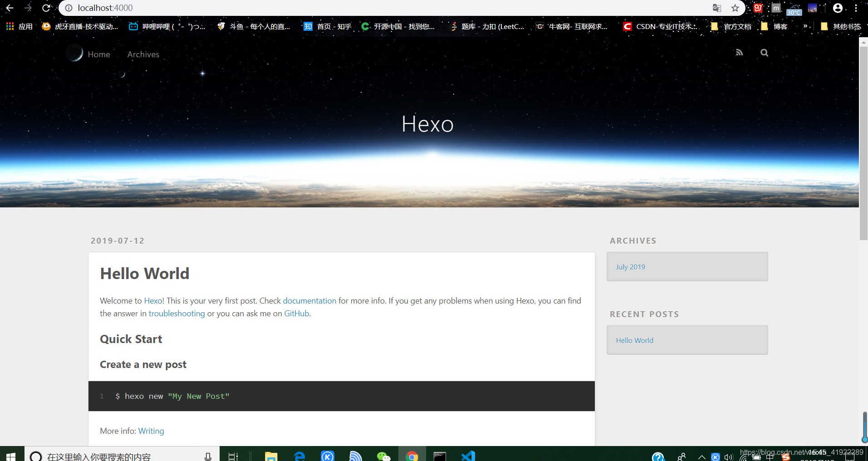The image size is (868, 461).
Task: Open the 应用 apps shortcut
Action: 20,26
